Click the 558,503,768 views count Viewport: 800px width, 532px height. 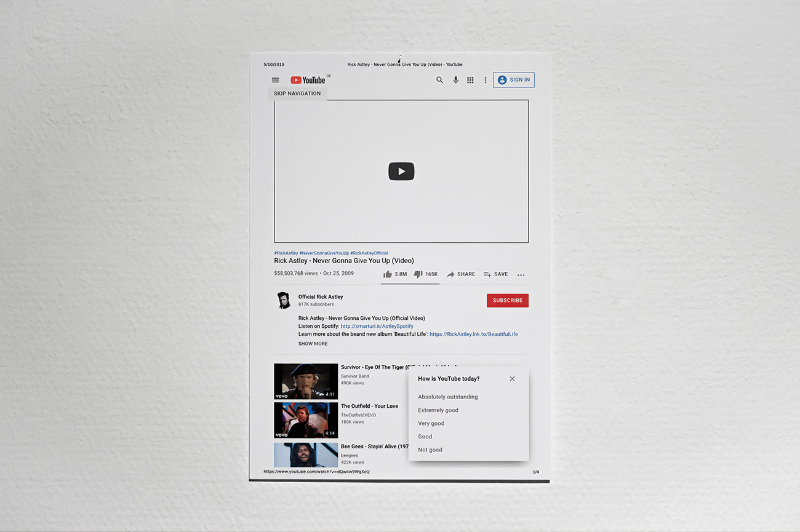pos(296,274)
